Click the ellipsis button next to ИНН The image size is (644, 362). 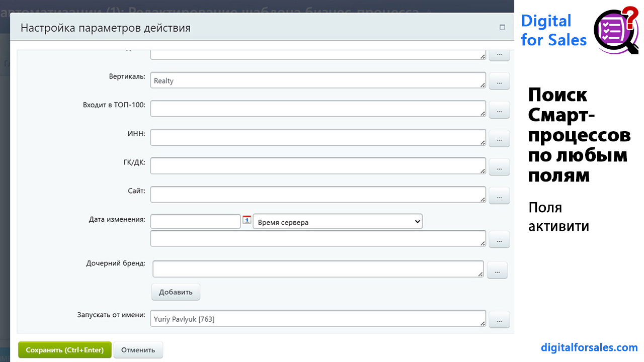click(x=499, y=138)
